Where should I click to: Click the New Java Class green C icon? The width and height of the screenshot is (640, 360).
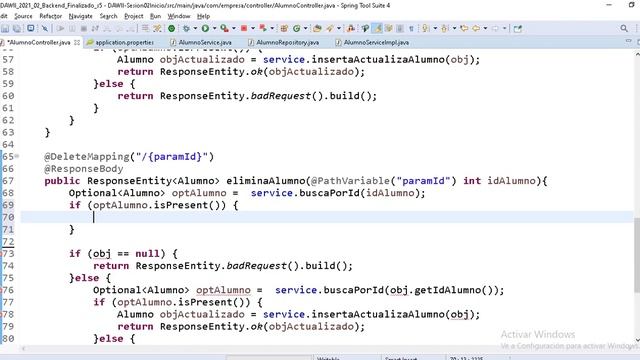tap(297, 29)
